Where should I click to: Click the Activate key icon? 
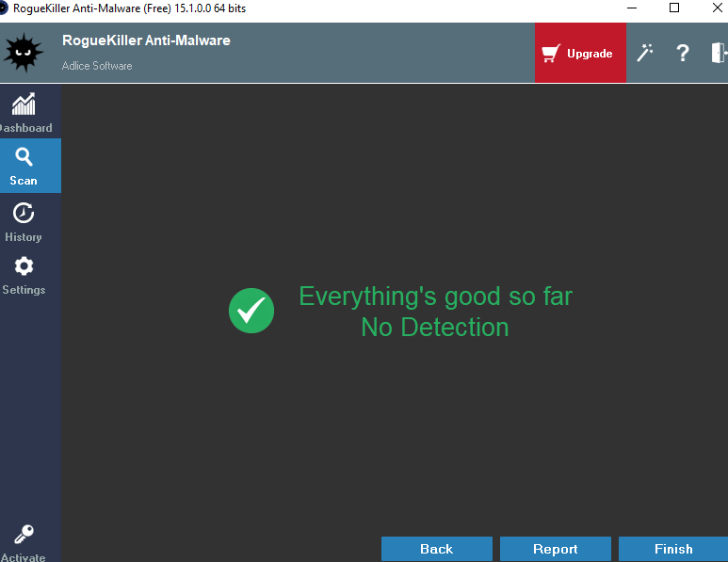click(x=24, y=534)
